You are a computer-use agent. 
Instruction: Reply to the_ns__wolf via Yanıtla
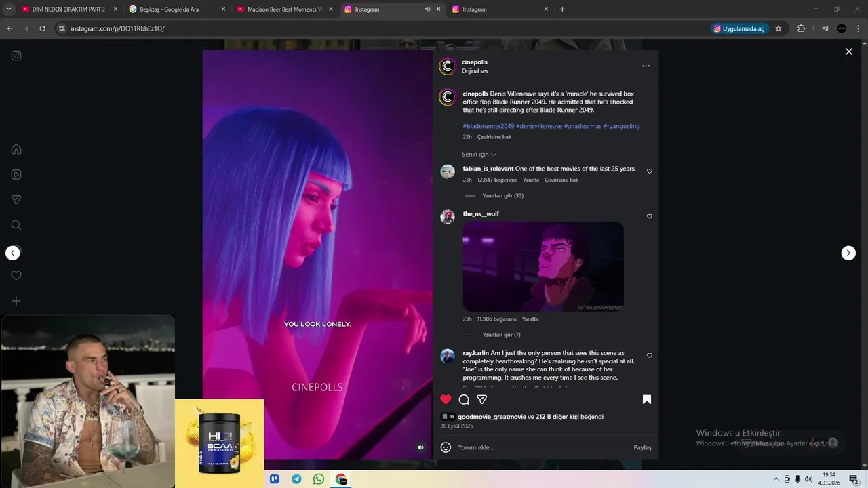click(530, 319)
